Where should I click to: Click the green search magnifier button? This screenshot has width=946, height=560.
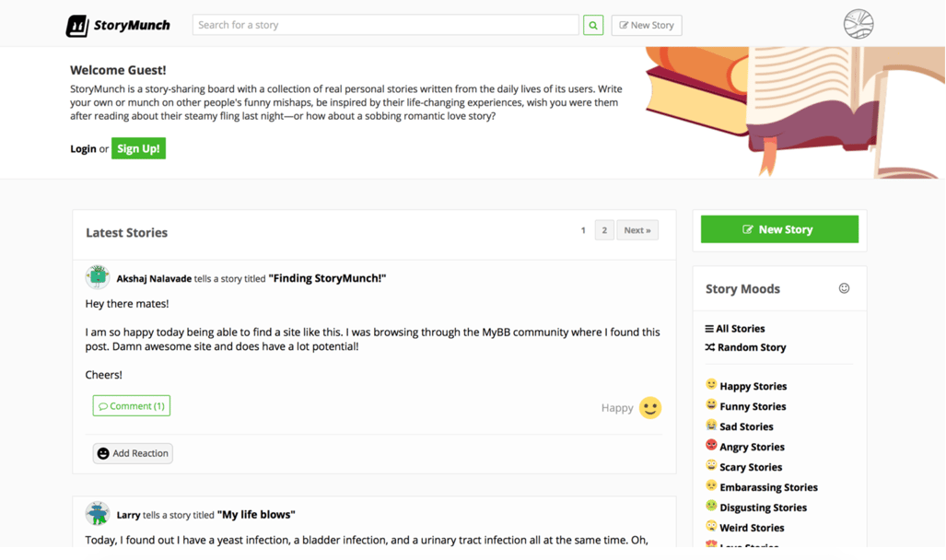pyautogui.click(x=593, y=26)
